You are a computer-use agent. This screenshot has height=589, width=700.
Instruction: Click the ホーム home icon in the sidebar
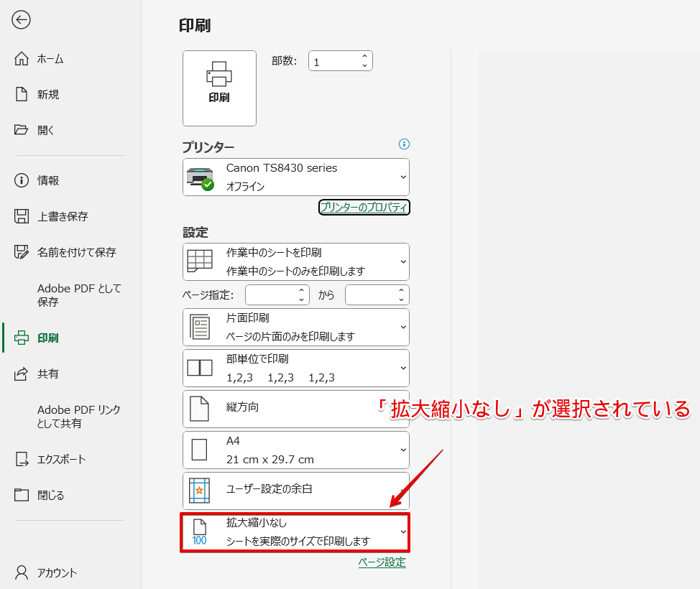click(22, 59)
